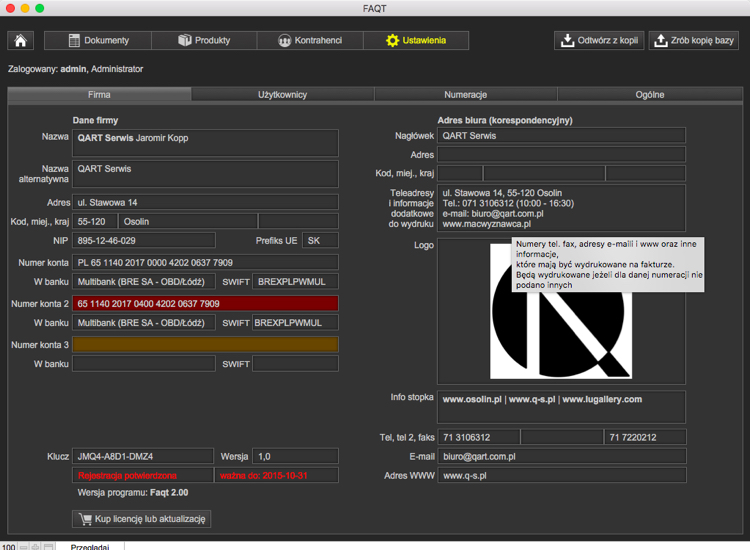Screen dimensions: 750x550
Task: Switch to the Użytkownicy tab
Action: (283, 95)
